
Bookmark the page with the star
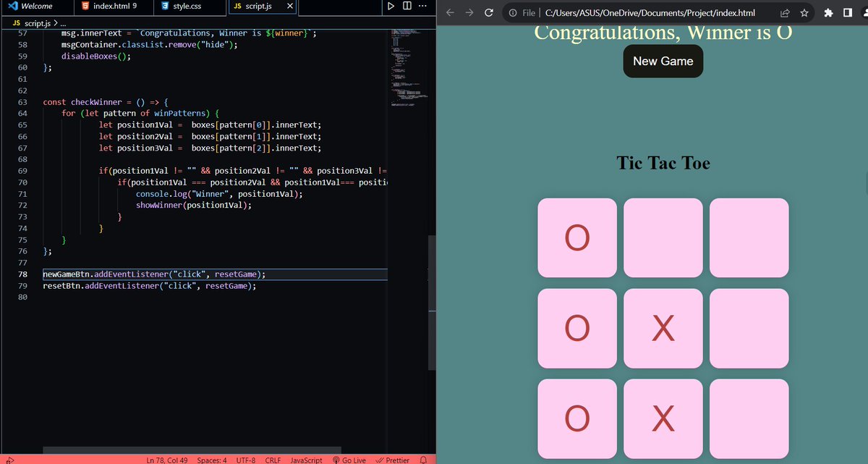tap(804, 12)
